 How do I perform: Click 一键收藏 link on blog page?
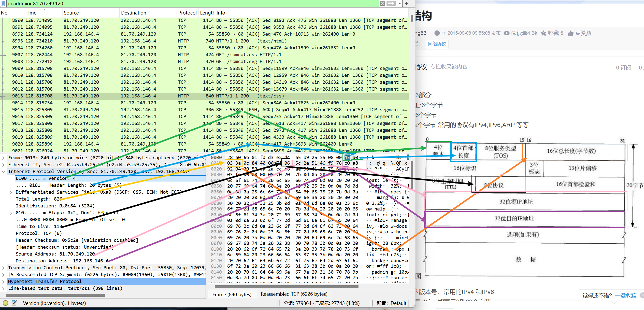click(x=626, y=295)
